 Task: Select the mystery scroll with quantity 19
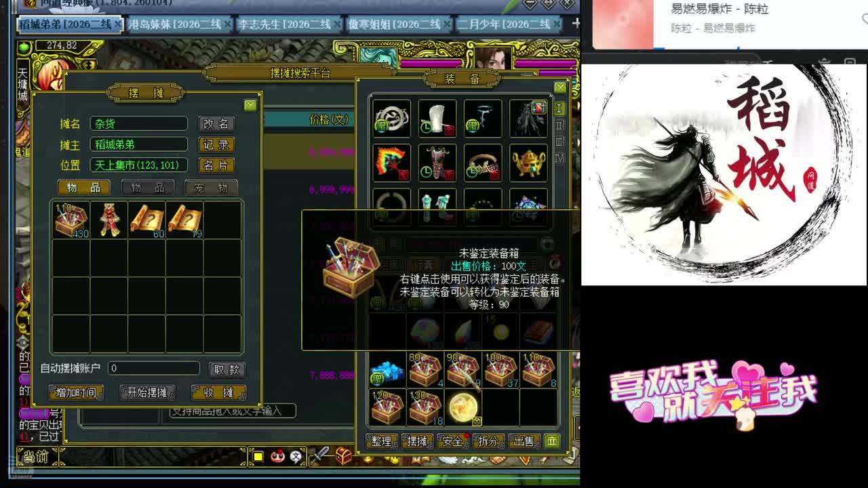point(185,220)
